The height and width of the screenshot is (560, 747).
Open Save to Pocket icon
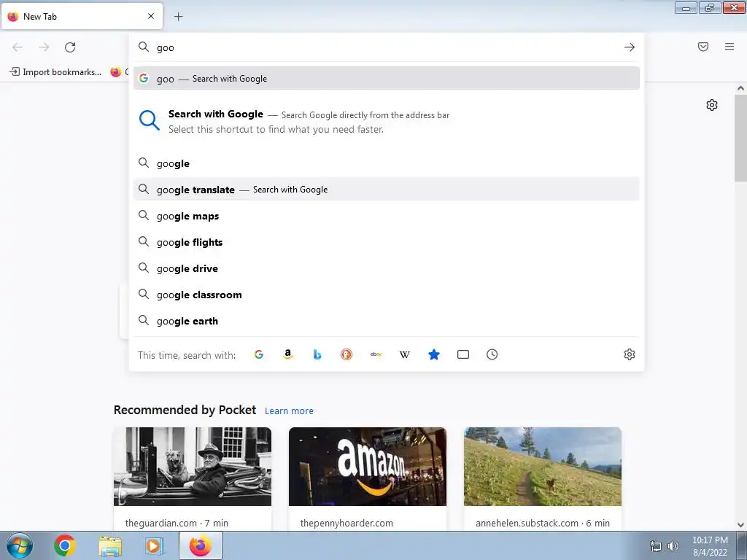pyautogui.click(x=703, y=47)
